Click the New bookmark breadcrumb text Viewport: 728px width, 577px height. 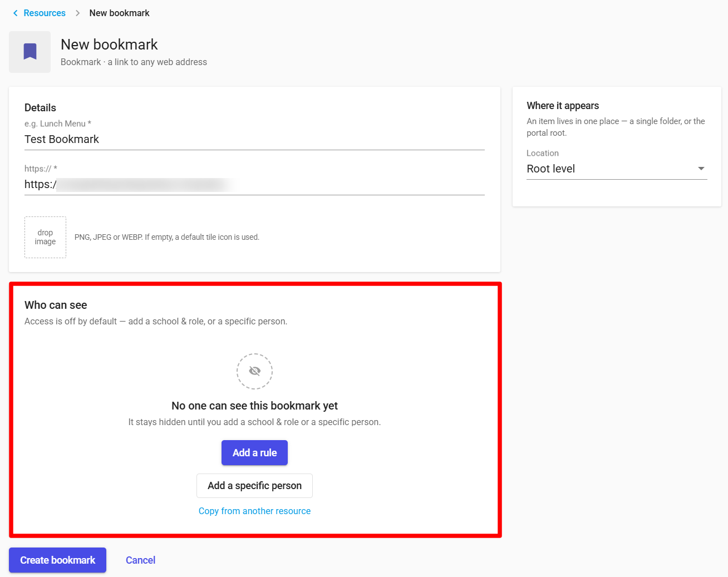(x=119, y=13)
